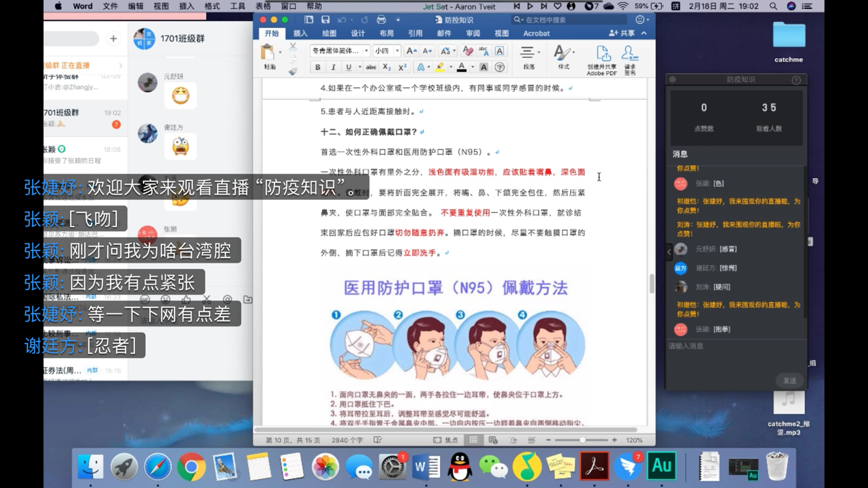
Task: Expand the font size 小四 dropdown
Action: coord(397,51)
